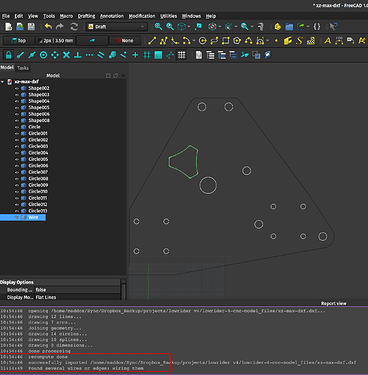Select the Draft Fillet tool
Image resolution: width=368 pixels, height=375 pixels.
(x=174, y=41)
